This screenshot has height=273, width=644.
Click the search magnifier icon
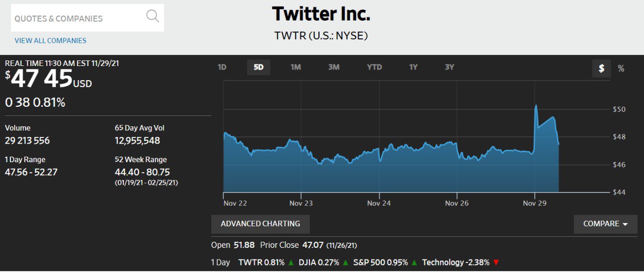click(152, 16)
